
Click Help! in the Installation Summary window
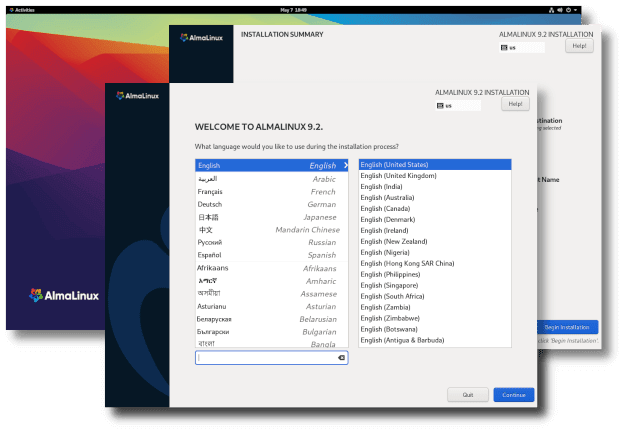pyautogui.click(x=578, y=46)
